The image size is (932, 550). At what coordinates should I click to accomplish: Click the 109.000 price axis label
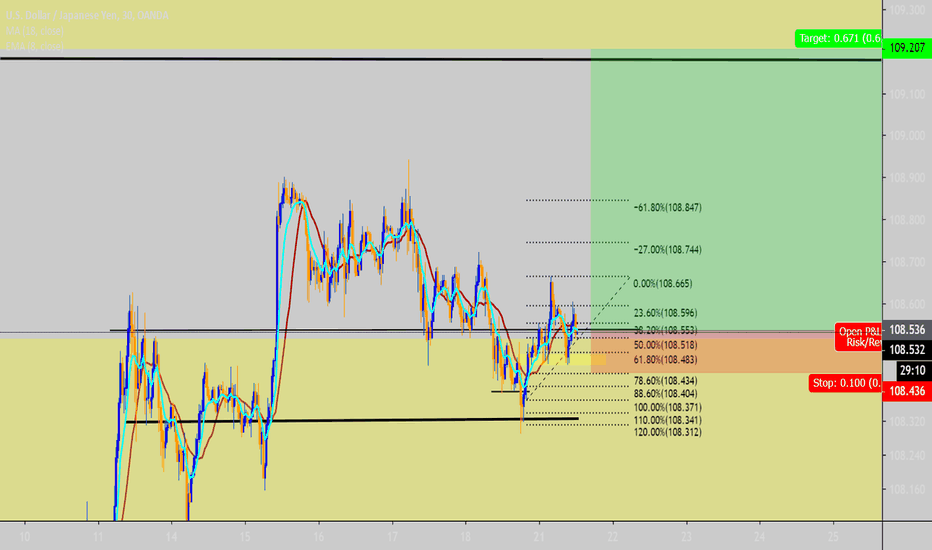(907, 136)
